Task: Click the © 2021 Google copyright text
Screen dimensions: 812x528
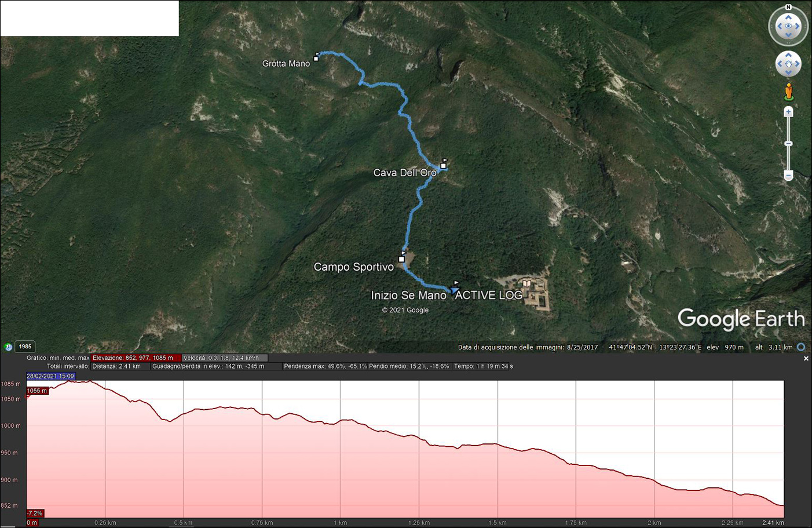Action: click(x=405, y=310)
